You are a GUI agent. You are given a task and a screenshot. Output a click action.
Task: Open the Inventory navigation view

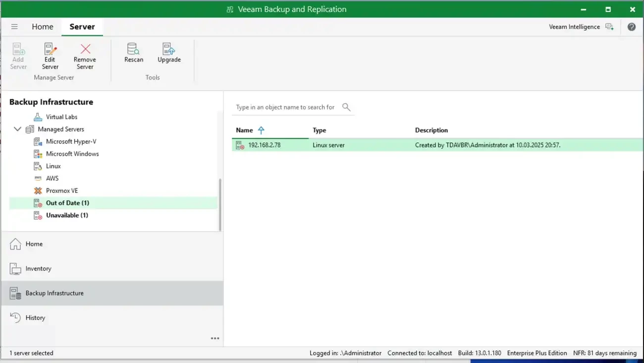pyautogui.click(x=112, y=269)
